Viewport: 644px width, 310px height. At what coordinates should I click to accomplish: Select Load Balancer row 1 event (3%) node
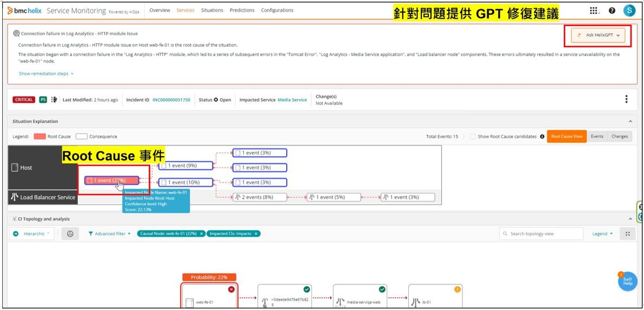[x=408, y=197]
